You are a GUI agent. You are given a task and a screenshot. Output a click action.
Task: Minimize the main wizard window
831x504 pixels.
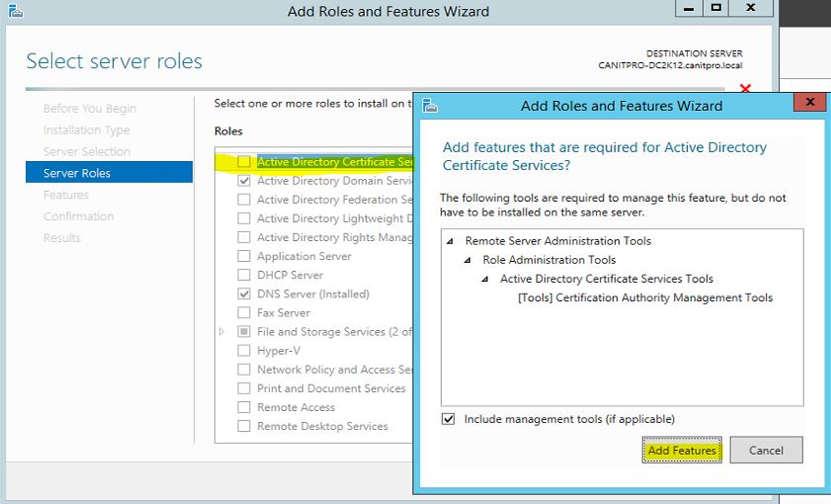(x=689, y=9)
